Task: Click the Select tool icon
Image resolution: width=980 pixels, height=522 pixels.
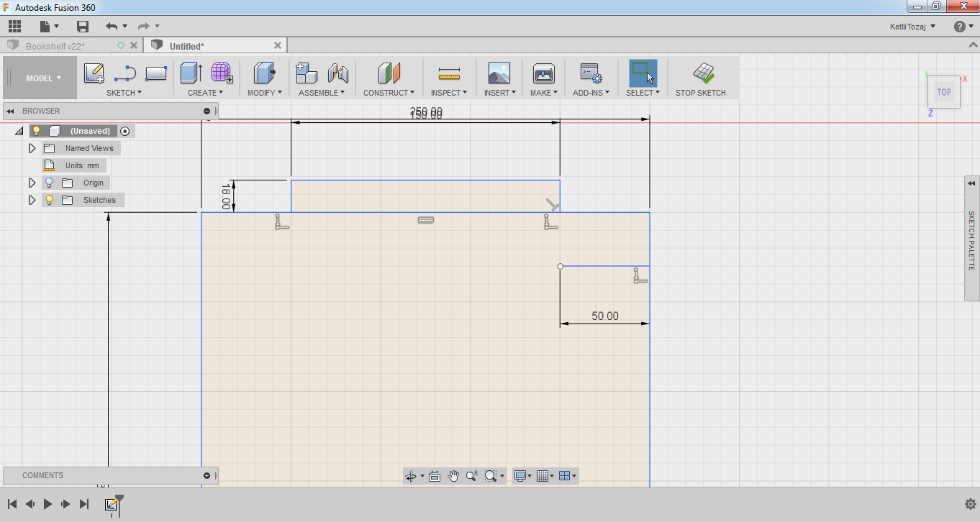Action: coord(643,73)
